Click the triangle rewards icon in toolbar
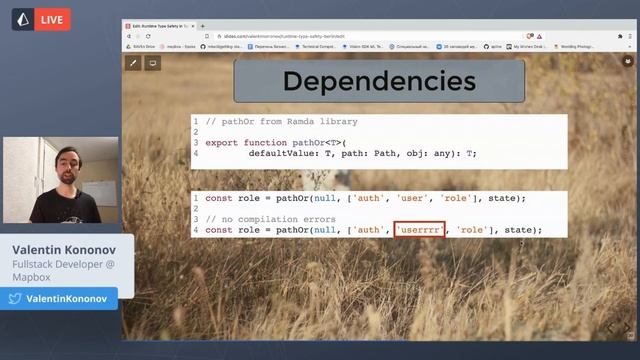Image resolution: width=640 pixels, height=360 pixels. (540, 36)
